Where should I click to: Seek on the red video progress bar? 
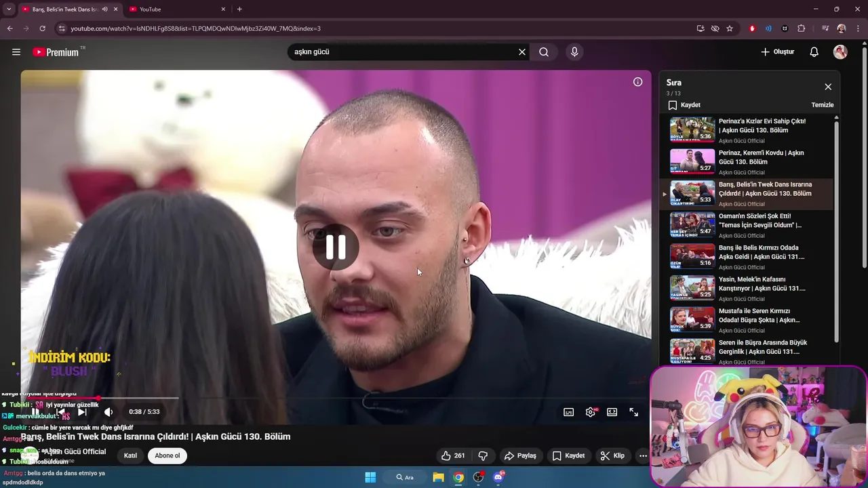pos(336,399)
